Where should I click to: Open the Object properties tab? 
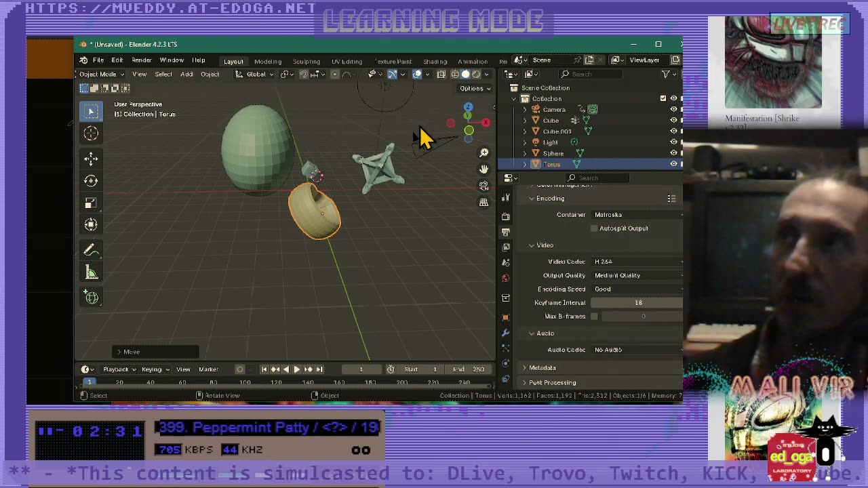pos(505,317)
